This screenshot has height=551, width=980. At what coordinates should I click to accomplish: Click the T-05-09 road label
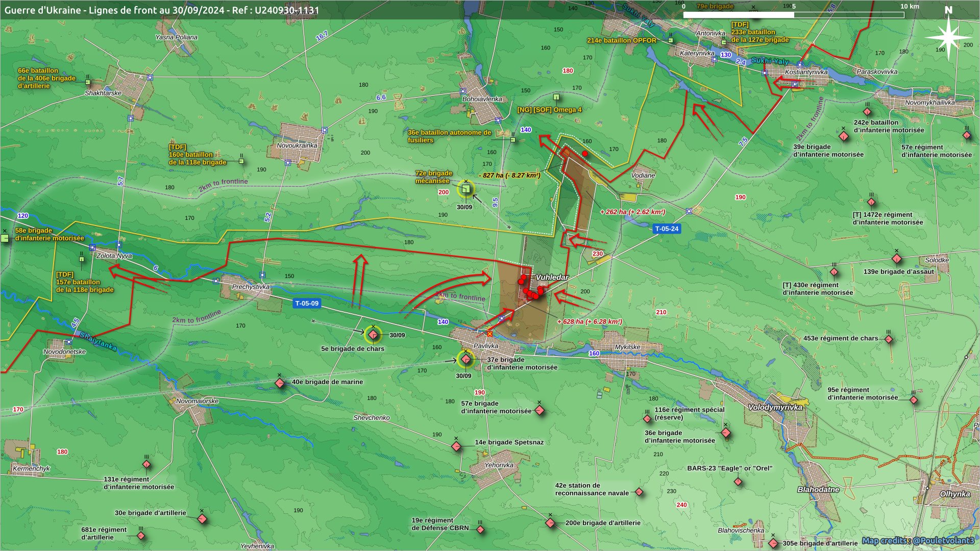click(307, 303)
